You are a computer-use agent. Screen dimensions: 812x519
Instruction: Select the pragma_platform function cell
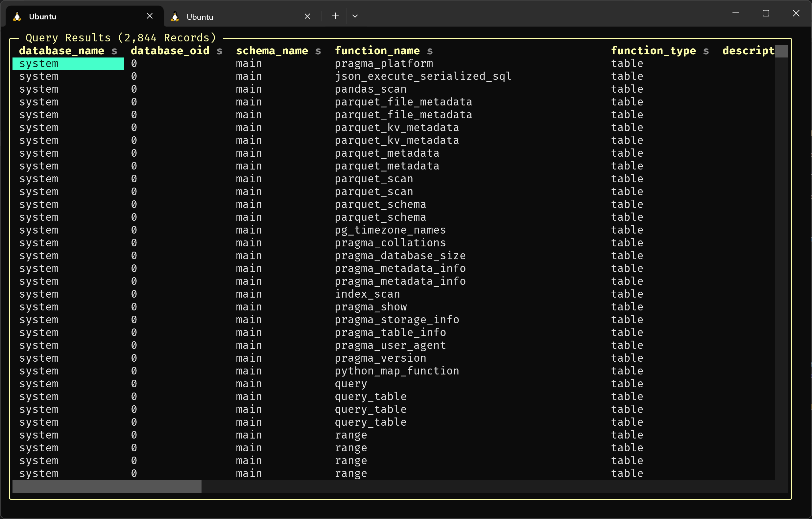coord(384,64)
